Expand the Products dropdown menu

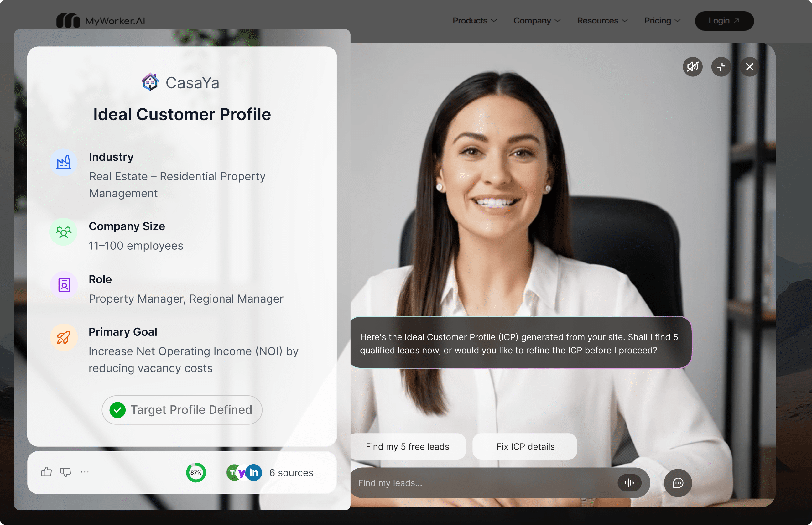click(475, 21)
